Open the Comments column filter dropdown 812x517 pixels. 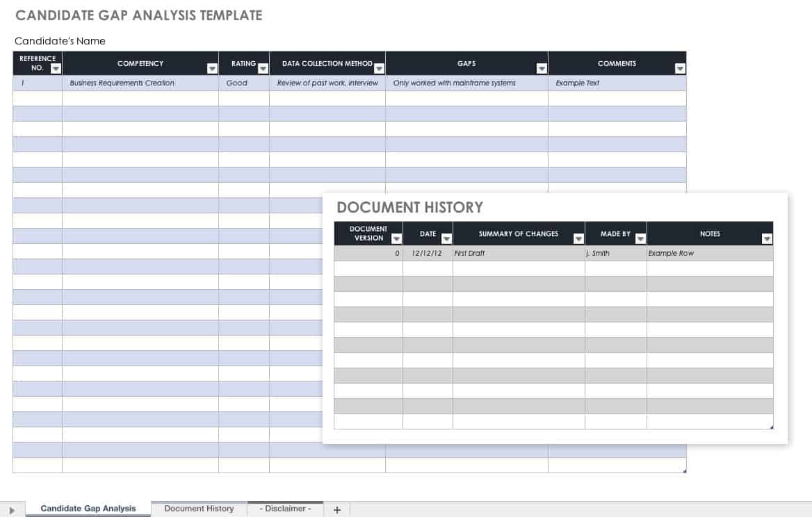coord(680,69)
